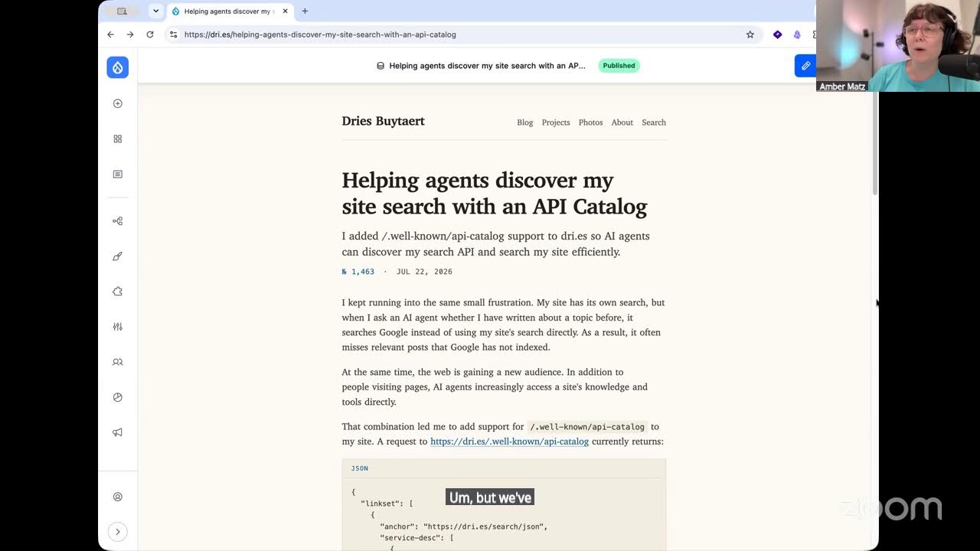Open the Announcements megaphone sidebar icon
The width and height of the screenshot is (980, 551).
[x=117, y=432]
